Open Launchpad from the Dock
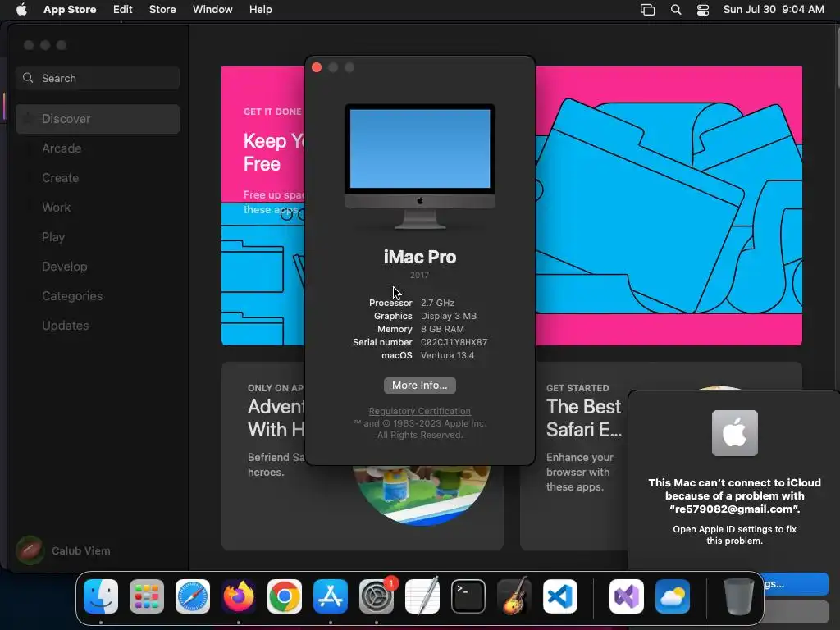840x630 pixels. (x=147, y=596)
